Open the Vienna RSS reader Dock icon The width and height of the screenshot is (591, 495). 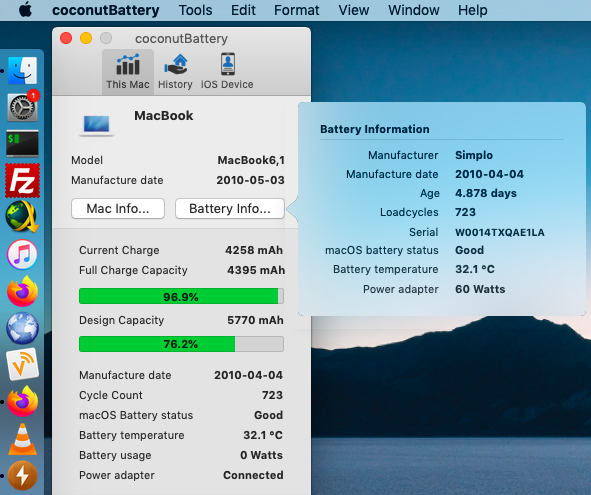click(x=23, y=365)
